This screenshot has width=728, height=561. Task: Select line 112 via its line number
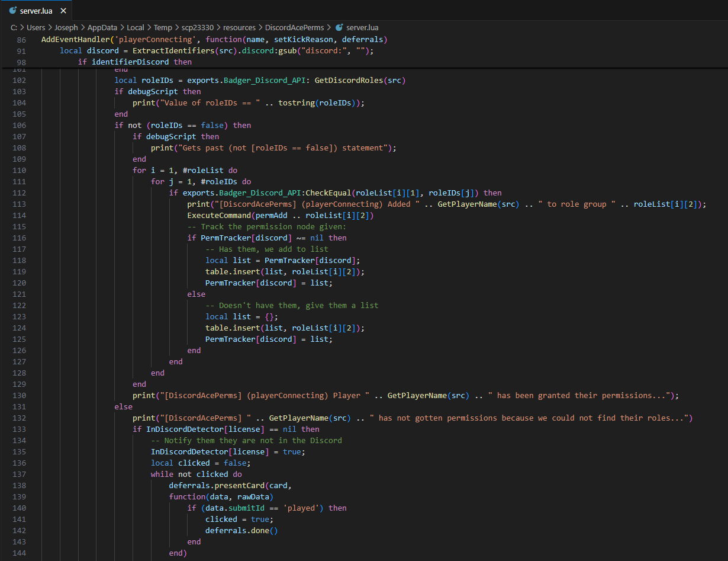pos(21,193)
